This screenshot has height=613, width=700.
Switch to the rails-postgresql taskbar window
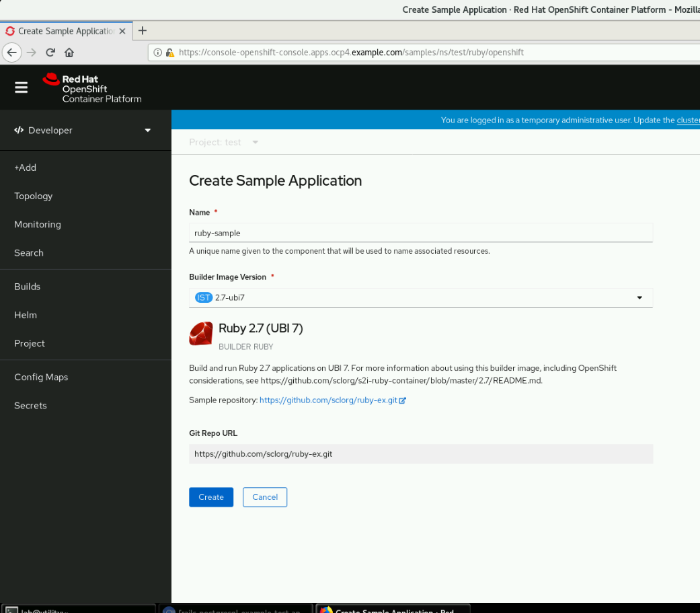click(x=236, y=610)
